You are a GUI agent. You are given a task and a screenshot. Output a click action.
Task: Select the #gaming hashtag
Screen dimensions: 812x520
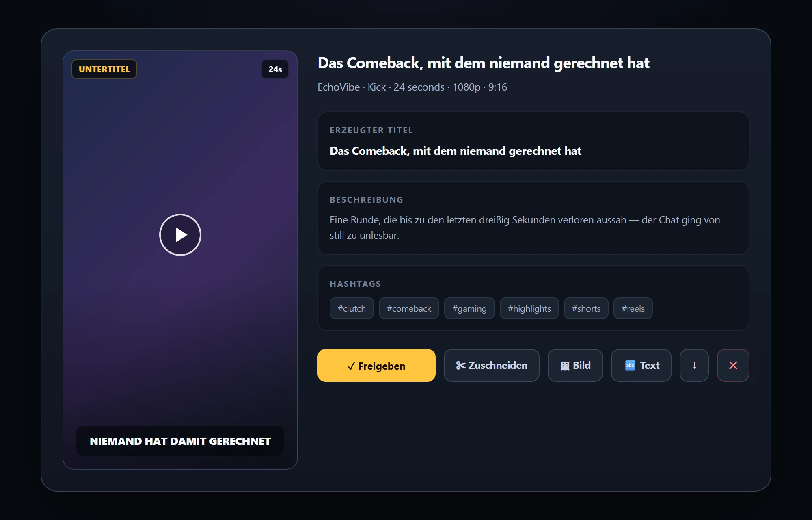(469, 308)
